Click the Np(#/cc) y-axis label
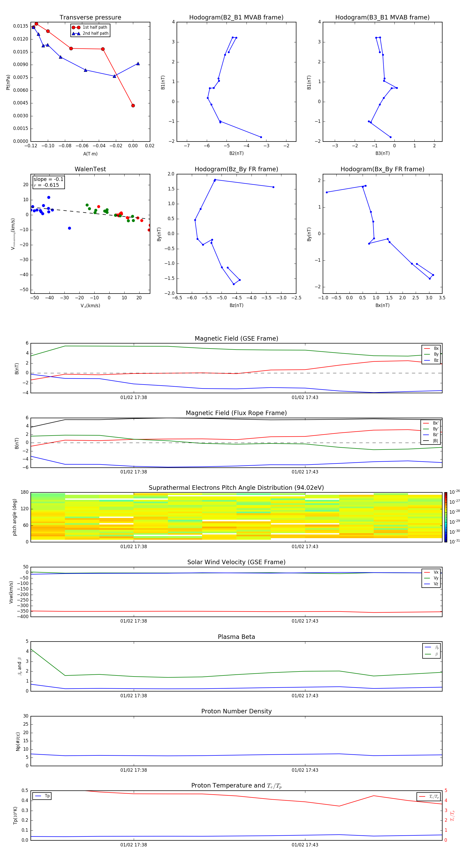The height and width of the screenshot is (868, 473). (18, 741)
